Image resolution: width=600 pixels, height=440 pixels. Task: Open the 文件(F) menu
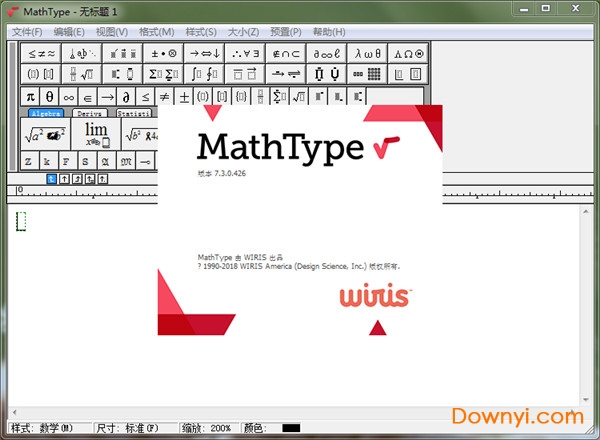coord(26,32)
